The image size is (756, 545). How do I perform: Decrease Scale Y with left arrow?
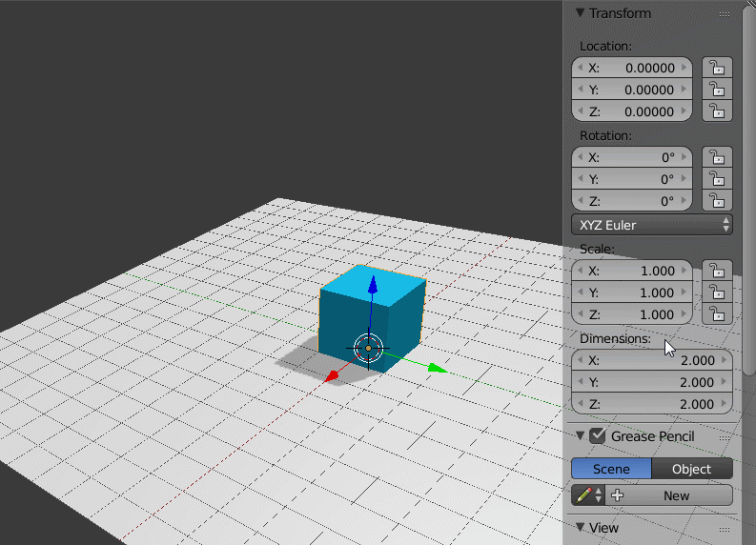(x=580, y=292)
